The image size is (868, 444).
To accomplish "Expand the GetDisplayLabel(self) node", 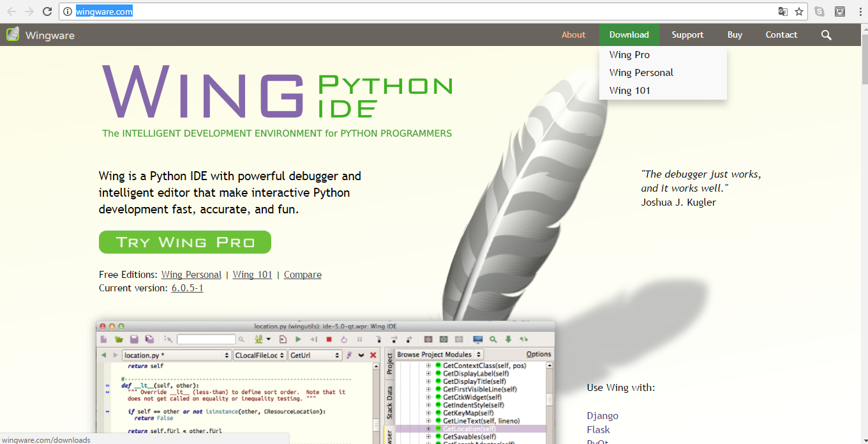I will pyautogui.click(x=429, y=374).
